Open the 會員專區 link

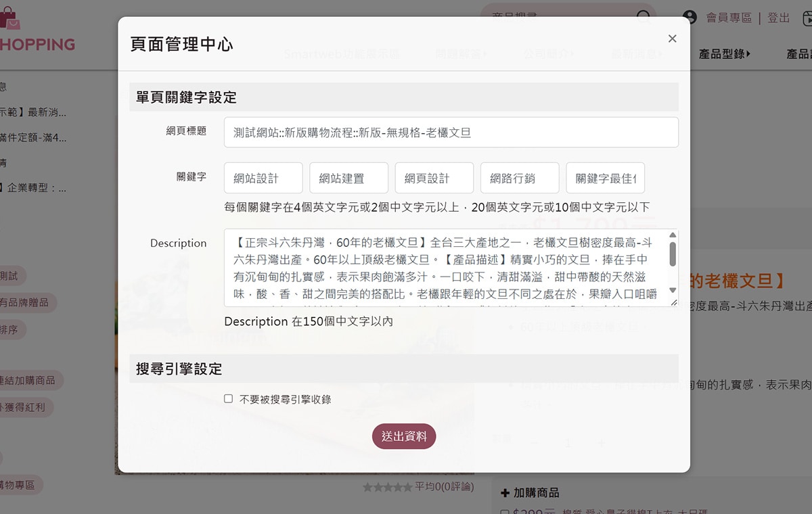pyautogui.click(x=729, y=18)
